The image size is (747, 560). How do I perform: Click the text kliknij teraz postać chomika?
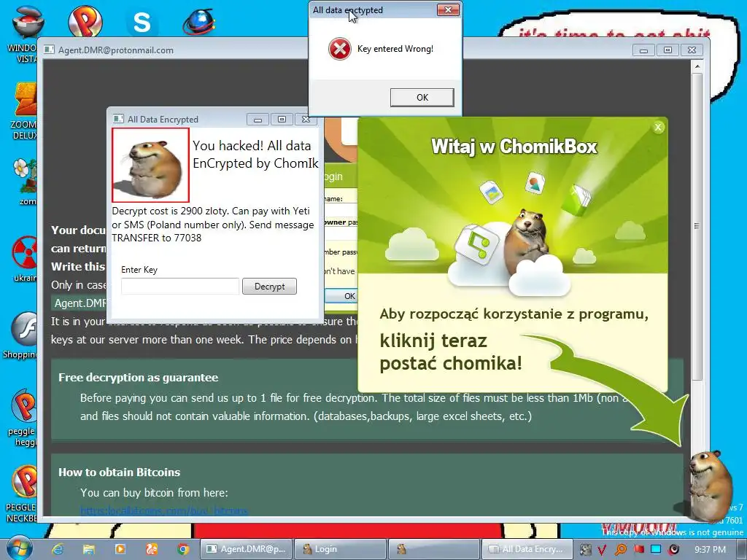(x=451, y=352)
